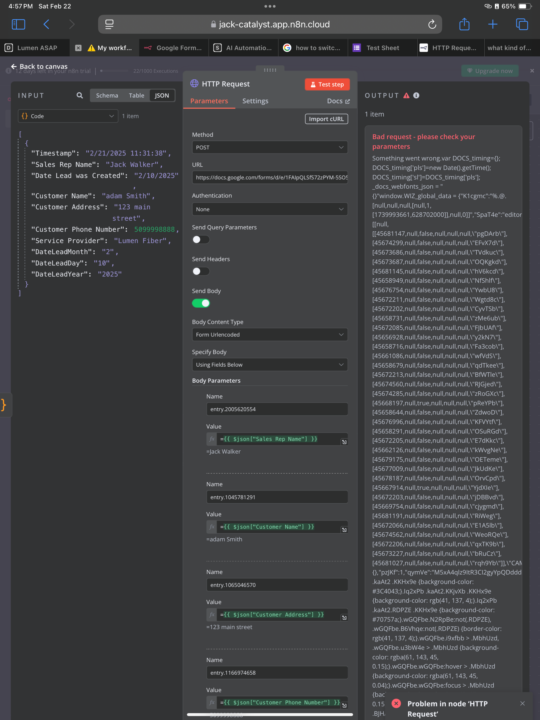Screen dimensions: 540x720
Task: Click the Test step button
Action: tap(327, 84)
